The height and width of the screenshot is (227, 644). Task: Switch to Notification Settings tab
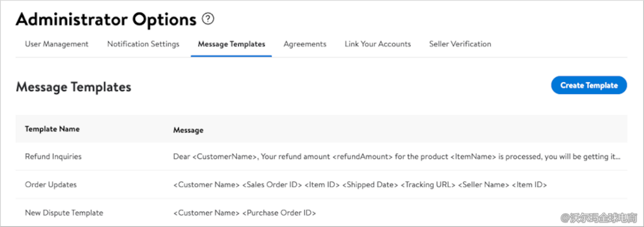point(143,44)
